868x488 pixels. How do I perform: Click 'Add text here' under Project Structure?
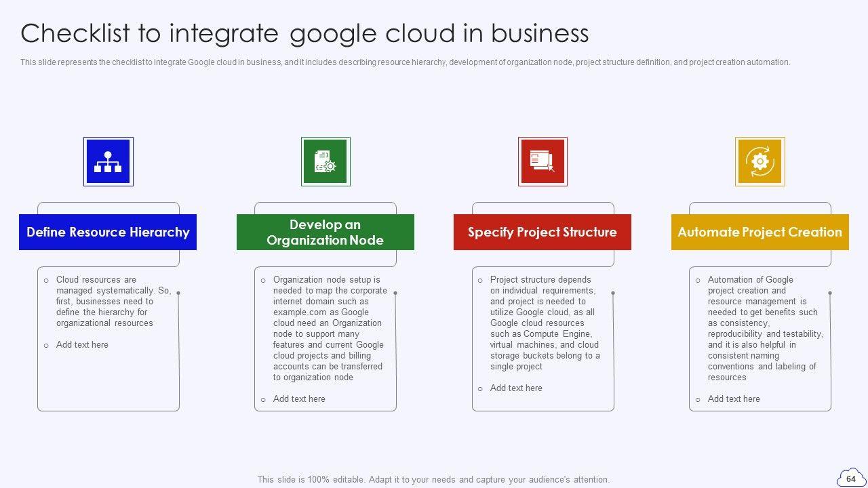516,388
